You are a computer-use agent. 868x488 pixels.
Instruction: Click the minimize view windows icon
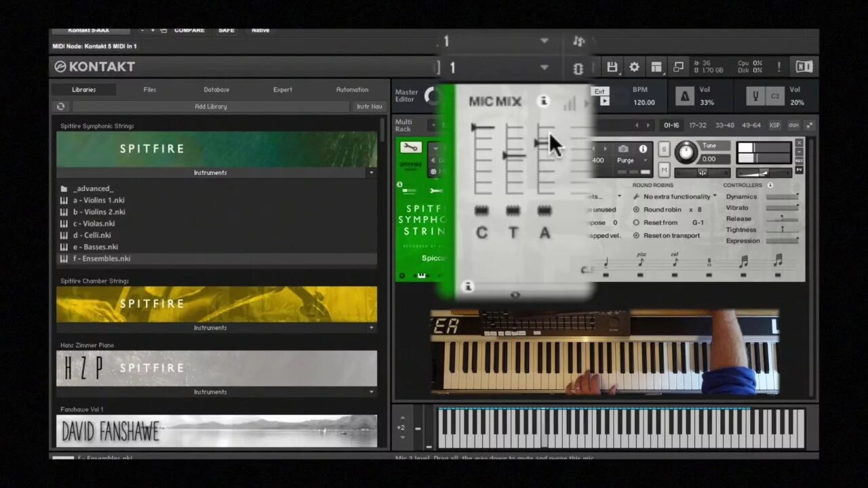point(678,67)
